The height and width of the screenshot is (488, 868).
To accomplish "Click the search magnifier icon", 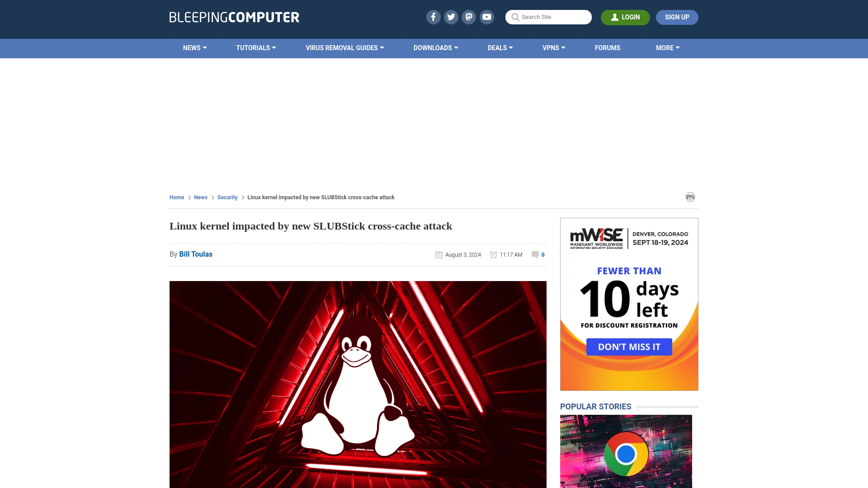I will click(x=515, y=17).
